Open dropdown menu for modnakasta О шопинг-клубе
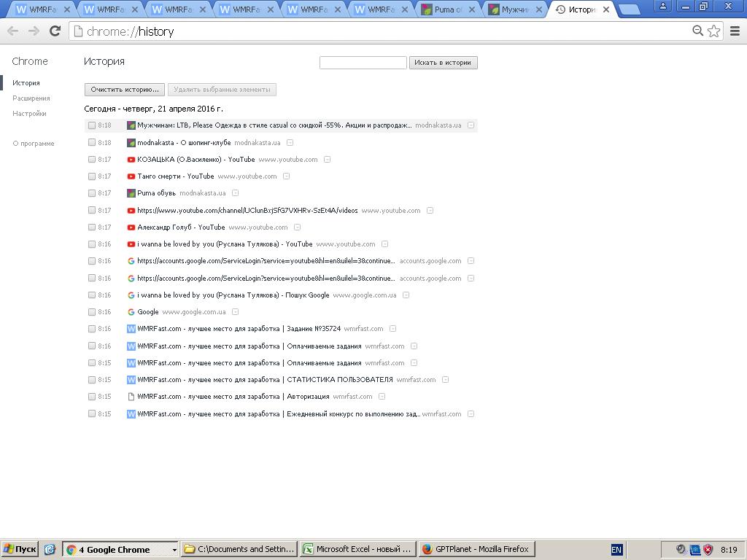747x560 pixels. [290, 142]
